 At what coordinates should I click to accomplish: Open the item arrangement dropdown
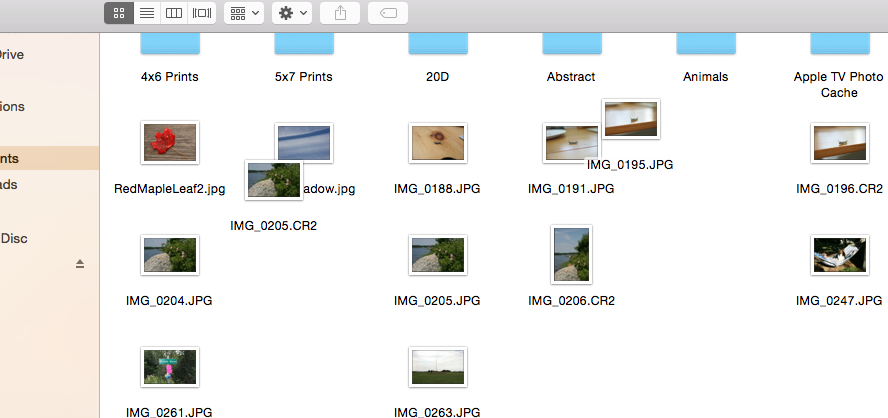(244, 13)
